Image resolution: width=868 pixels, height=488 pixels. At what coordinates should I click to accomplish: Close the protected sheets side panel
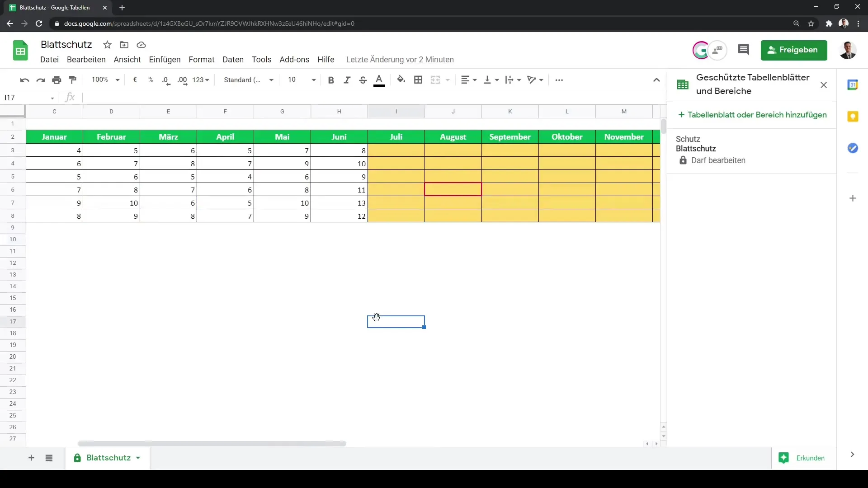pos(824,85)
